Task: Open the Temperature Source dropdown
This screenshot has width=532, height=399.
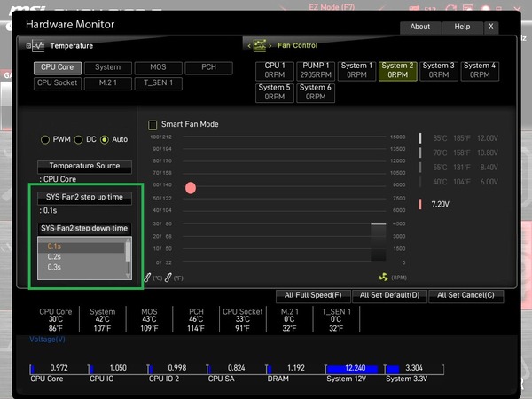Action: click(x=84, y=166)
